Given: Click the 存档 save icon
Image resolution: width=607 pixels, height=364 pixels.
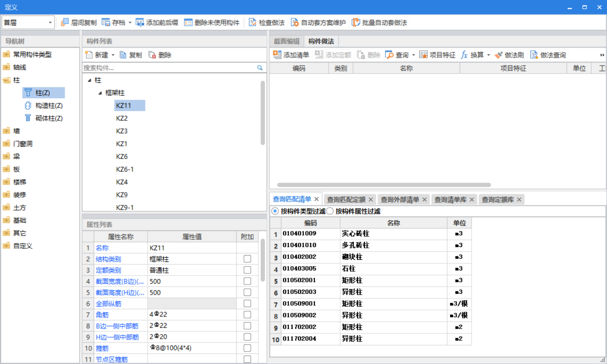Looking at the screenshot, I should tap(106, 23).
